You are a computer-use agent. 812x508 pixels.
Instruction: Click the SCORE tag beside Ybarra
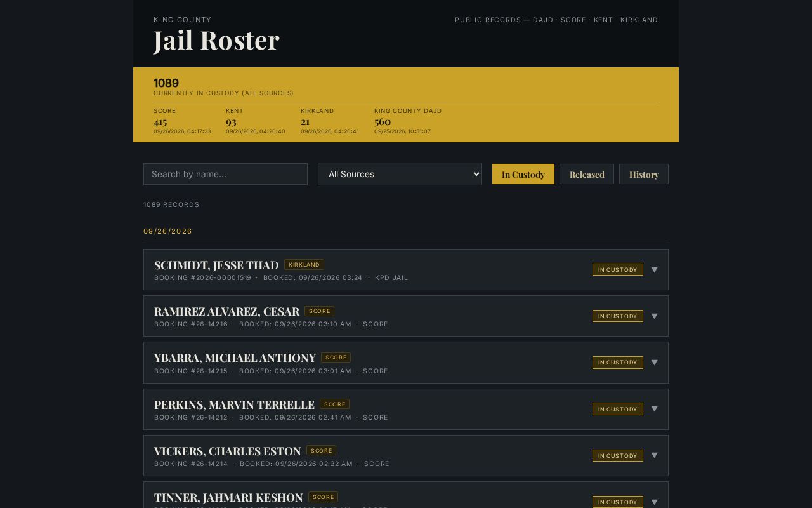(x=336, y=358)
